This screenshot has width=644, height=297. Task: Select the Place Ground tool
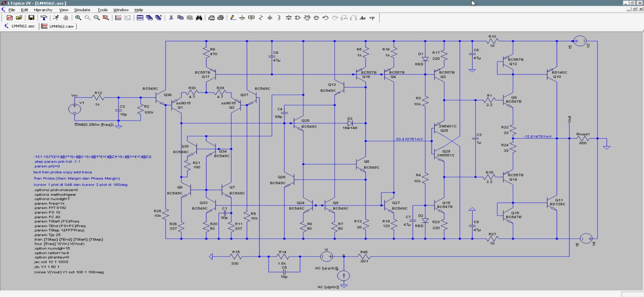(x=242, y=18)
